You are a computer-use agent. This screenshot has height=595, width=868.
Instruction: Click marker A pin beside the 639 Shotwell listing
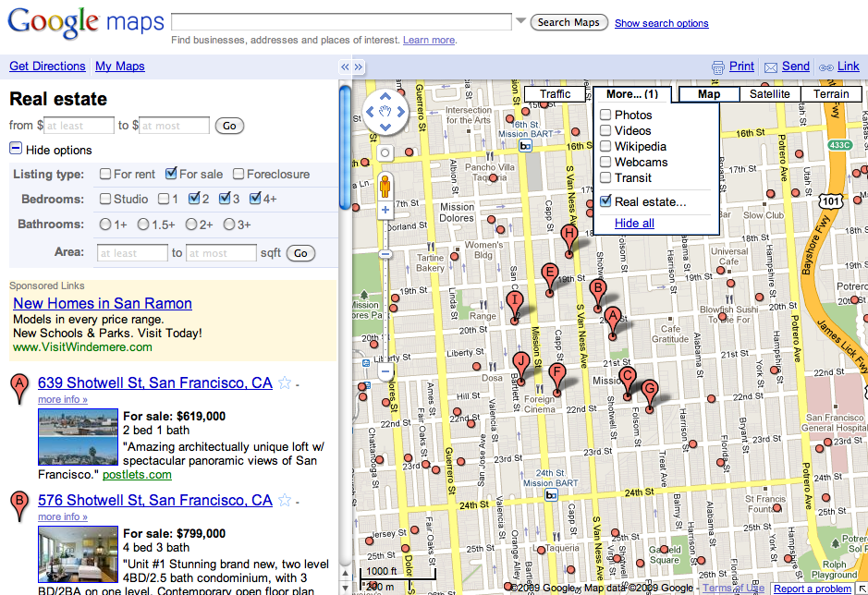pyautogui.click(x=20, y=389)
